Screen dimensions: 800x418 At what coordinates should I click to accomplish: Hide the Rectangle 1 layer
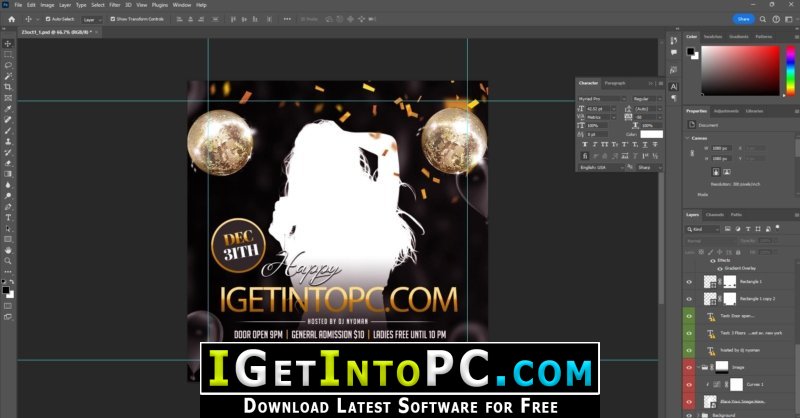coord(690,283)
